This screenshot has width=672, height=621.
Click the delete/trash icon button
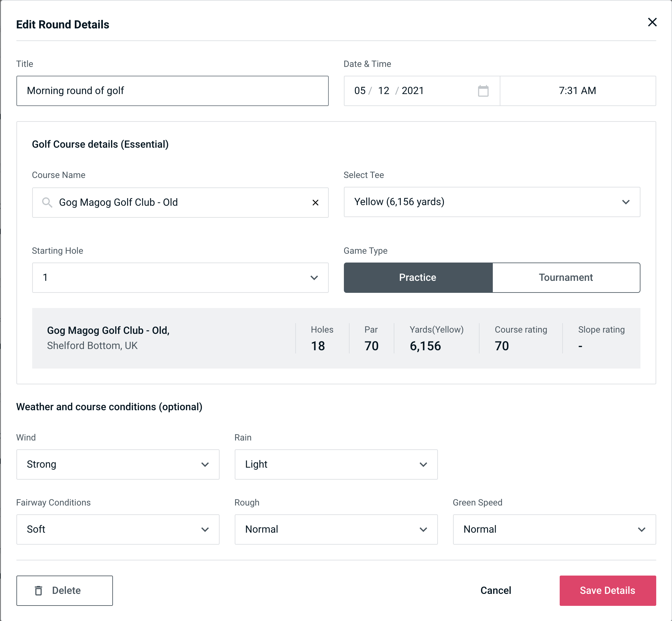40,591
